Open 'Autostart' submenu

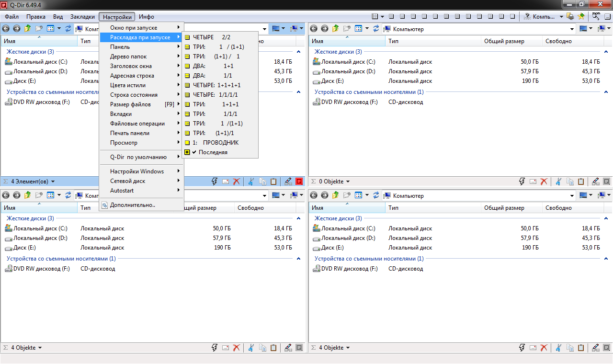pos(141,191)
